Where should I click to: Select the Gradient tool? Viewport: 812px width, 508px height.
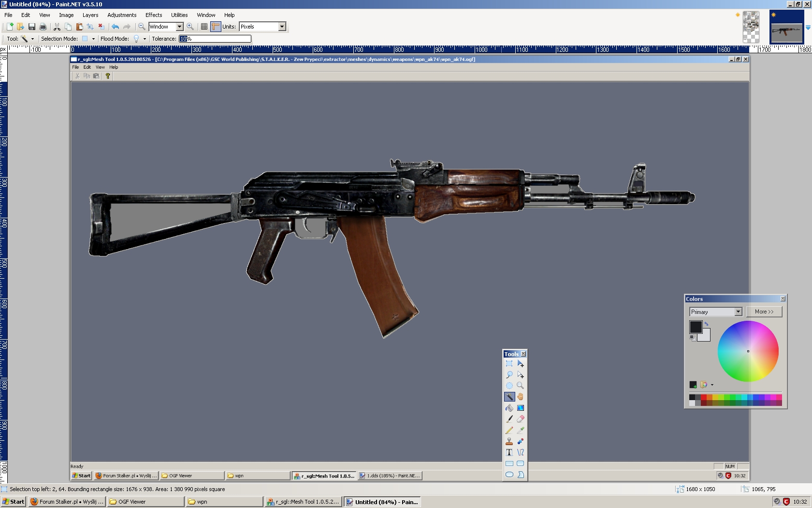(x=521, y=408)
